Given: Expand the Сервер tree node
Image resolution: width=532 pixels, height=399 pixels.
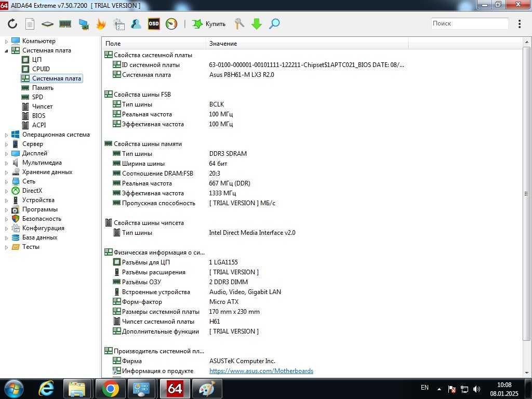Looking at the screenshot, I should point(6,144).
